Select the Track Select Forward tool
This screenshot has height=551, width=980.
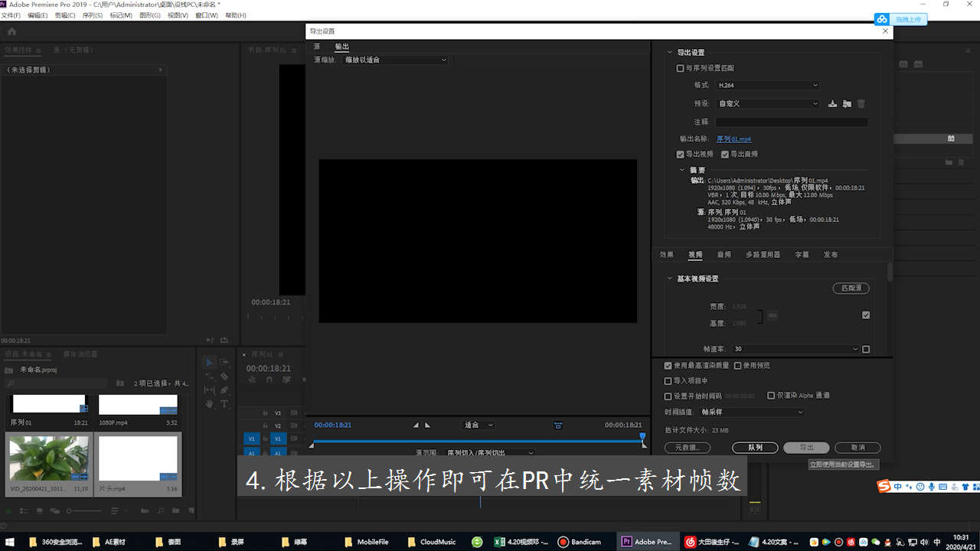tap(224, 362)
